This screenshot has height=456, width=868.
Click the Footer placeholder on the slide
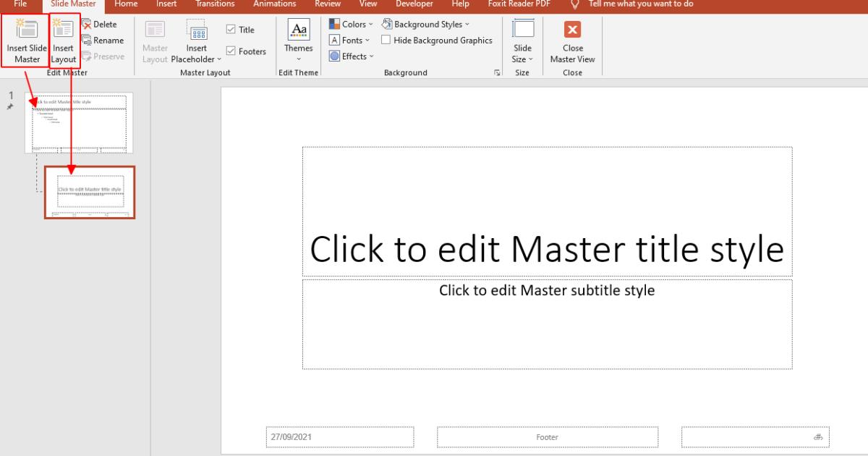tap(547, 437)
